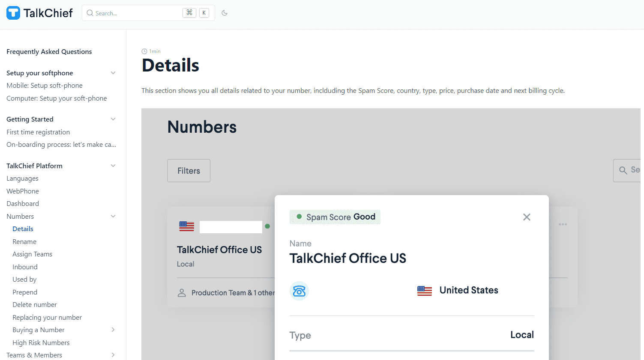The image size is (644, 360).
Task: Close the number details popup
Action: pyautogui.click(x=527, y=217)
